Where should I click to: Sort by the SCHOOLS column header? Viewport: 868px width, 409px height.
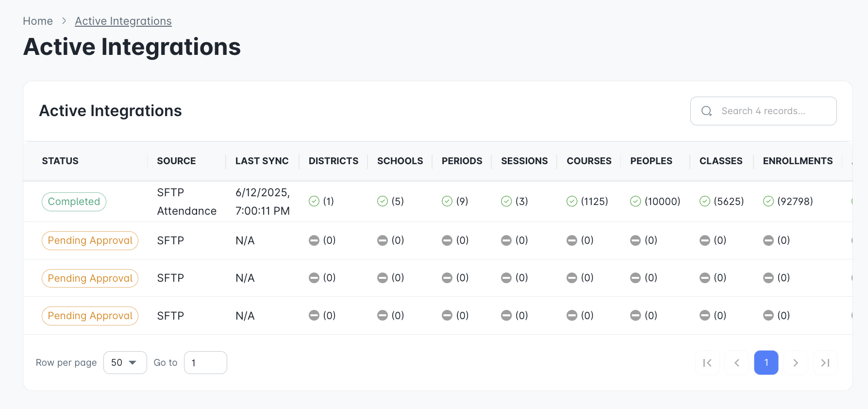[x=400, y=161]
